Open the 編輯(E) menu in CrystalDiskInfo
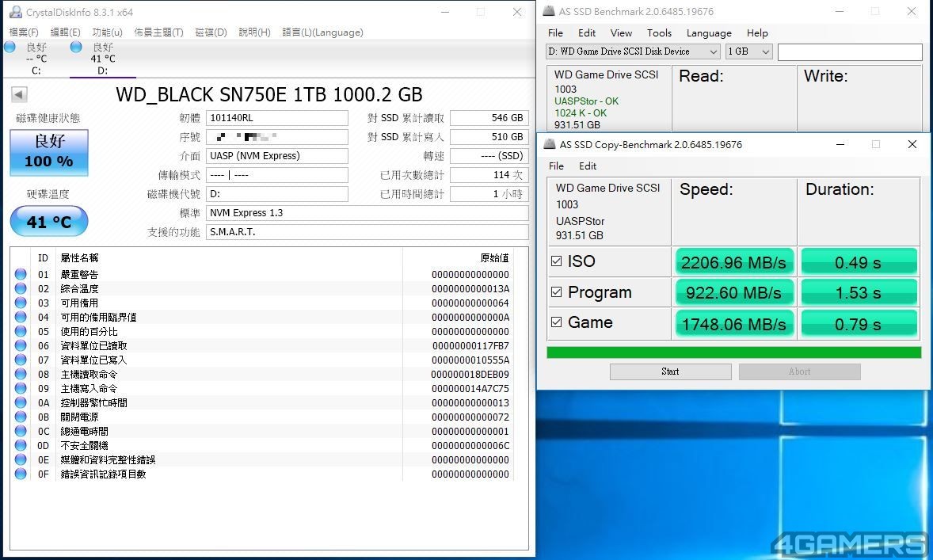The height and width of the screenshot is (560, 933). [66, 32]
